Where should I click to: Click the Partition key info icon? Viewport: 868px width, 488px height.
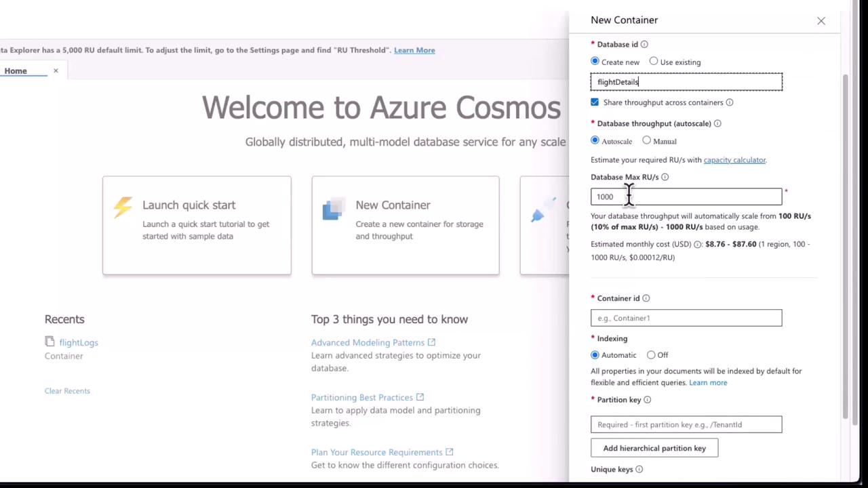click(647, 400)
